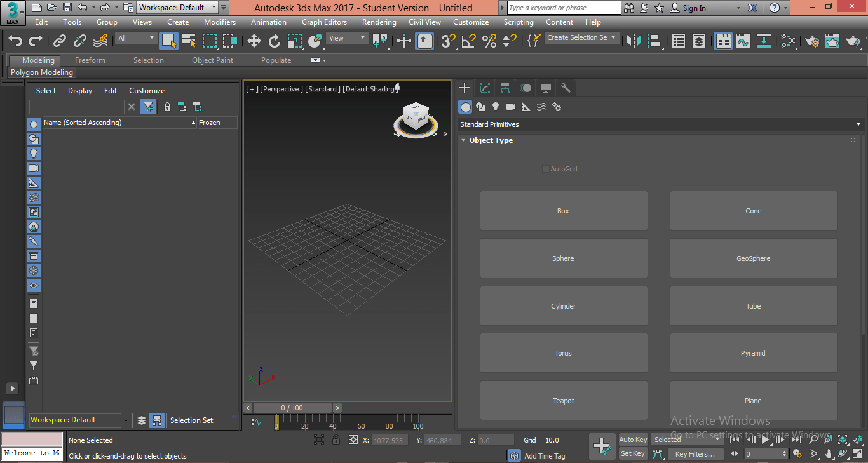Image resolution: width=868 pixels, height=463 pixels.
Task: Open the Utilities wrench panel
Action: 566,88
